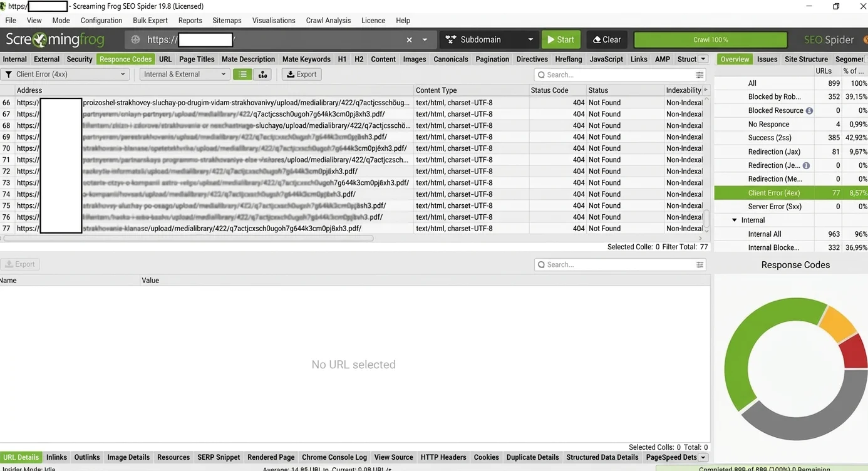Viewport: 868px width, 471px height.
Task: Switch to list view mode icon
Action: tap(242, 75)
